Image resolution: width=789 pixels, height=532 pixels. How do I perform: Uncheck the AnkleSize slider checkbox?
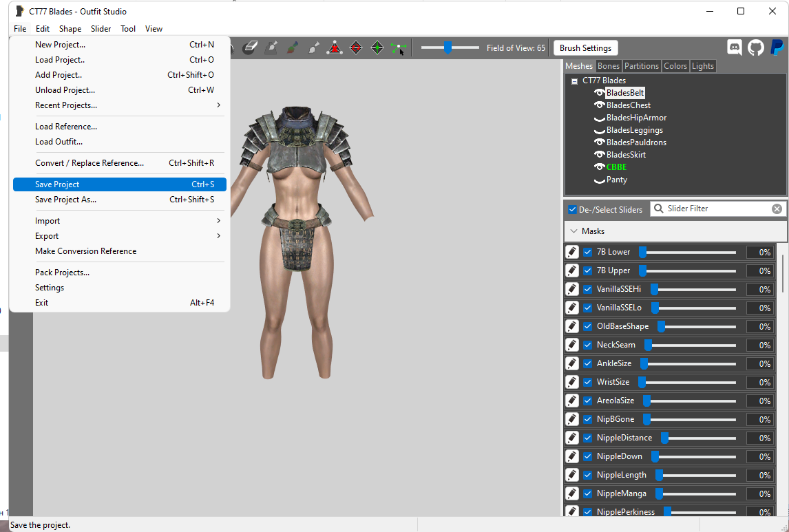[587, 363]
